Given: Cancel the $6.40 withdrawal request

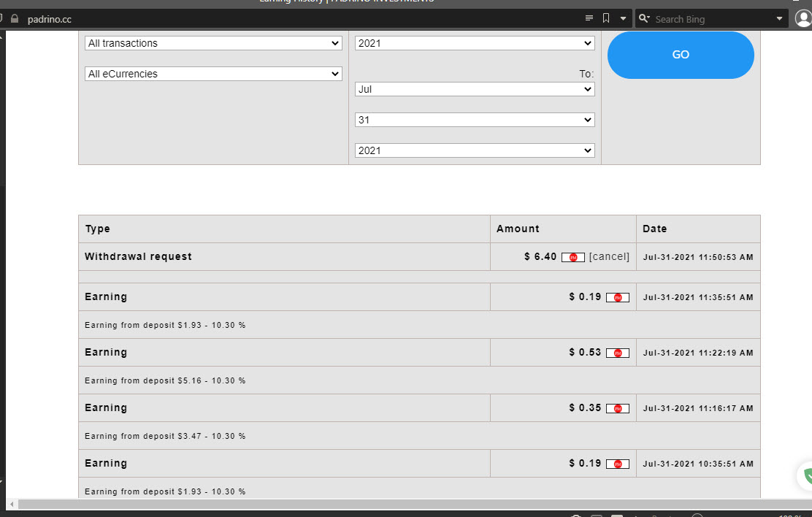Looking at the screenshot, I should [609, 257].
